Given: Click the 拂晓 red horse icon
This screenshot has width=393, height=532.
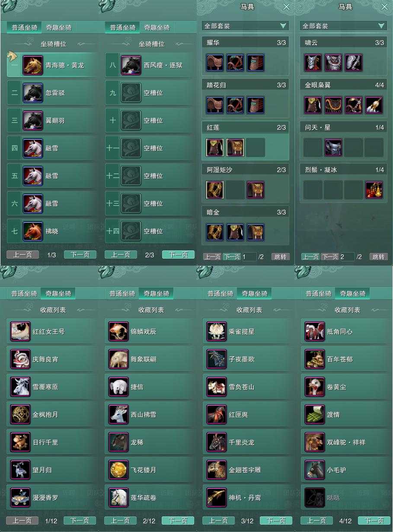Looking at the screenshot, I should pos(32,231).
